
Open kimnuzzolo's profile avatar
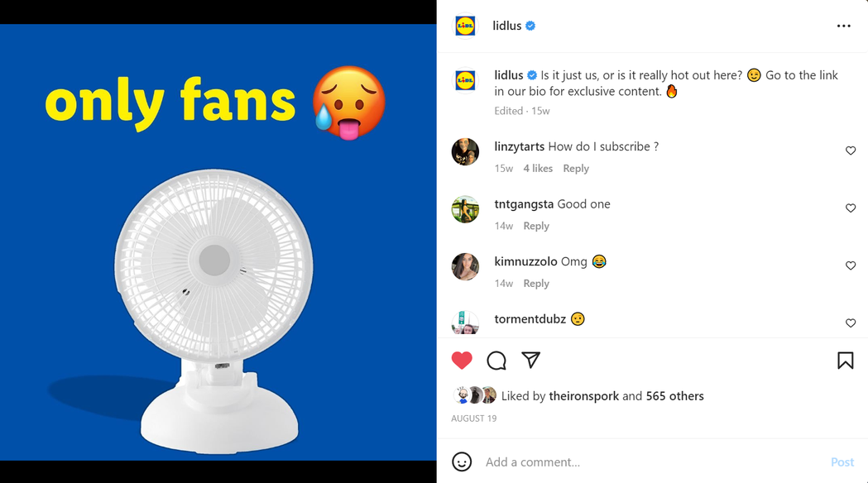465,266
